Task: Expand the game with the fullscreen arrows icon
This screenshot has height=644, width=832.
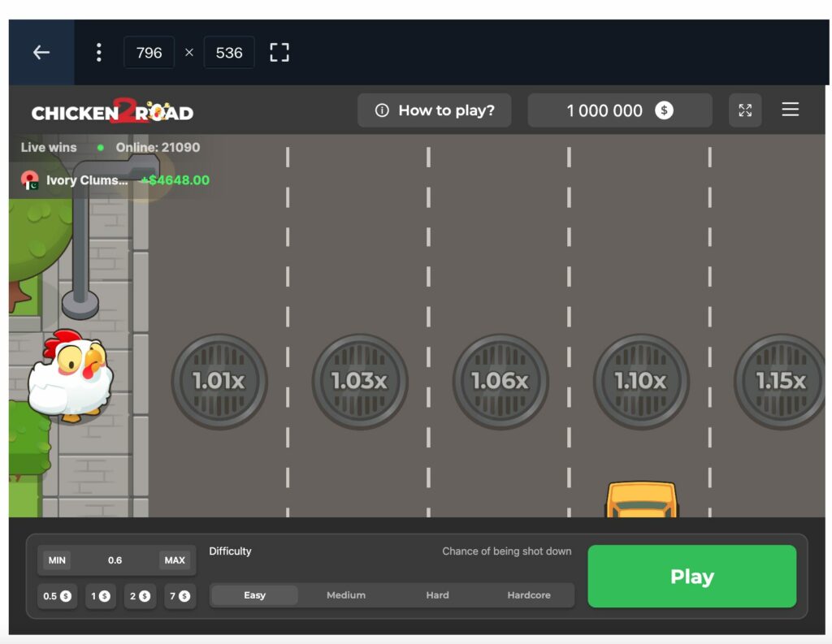Action: point(745,110)
